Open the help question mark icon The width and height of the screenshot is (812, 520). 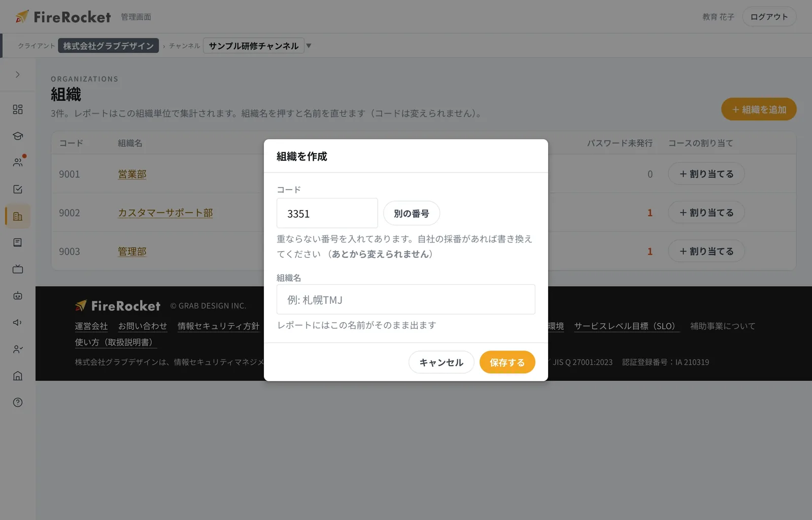coord(18,402)
